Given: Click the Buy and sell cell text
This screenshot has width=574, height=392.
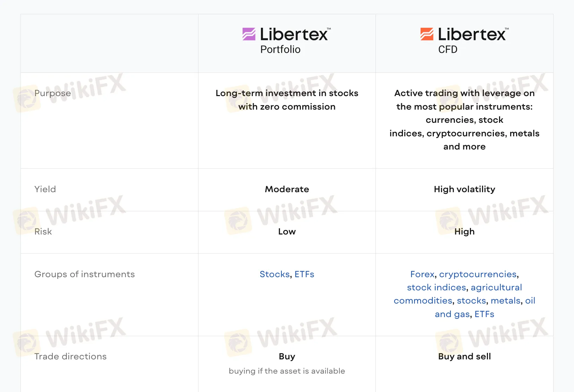Looking at the screenshot, I should coord(464,356).
